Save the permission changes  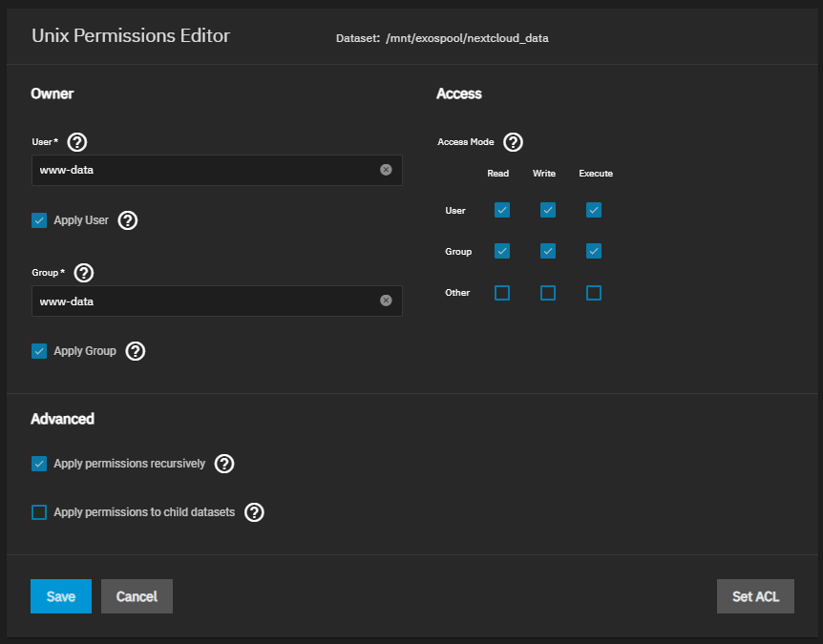(x=60, y=596)
